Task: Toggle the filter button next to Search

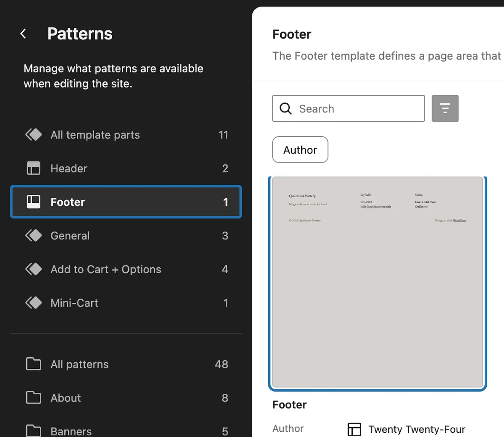Action: 445,108
